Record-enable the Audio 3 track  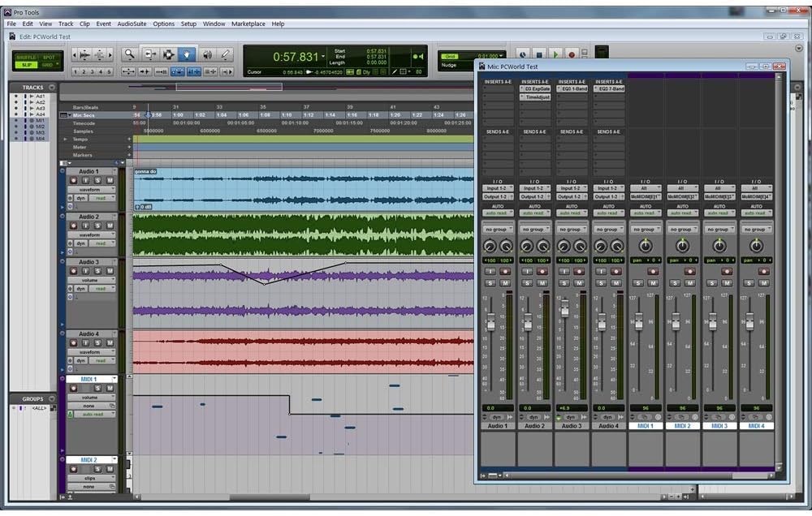[73, 270]
